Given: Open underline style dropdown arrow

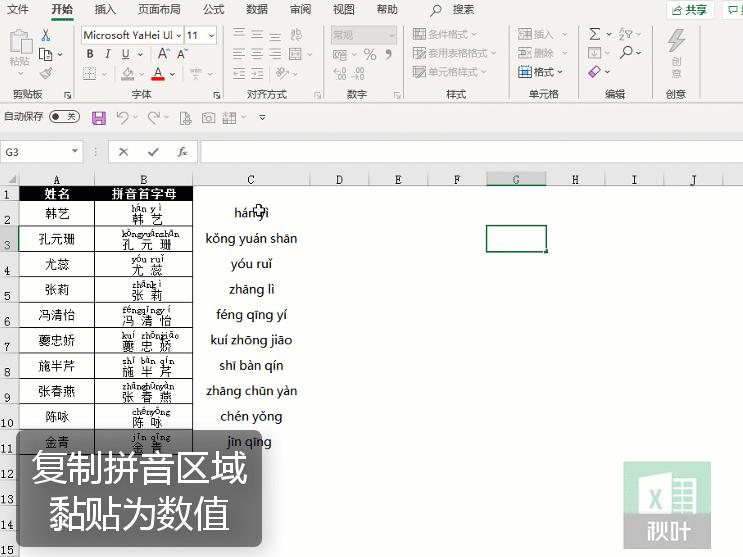Looking at the screenshot, I should coord(140,55).
